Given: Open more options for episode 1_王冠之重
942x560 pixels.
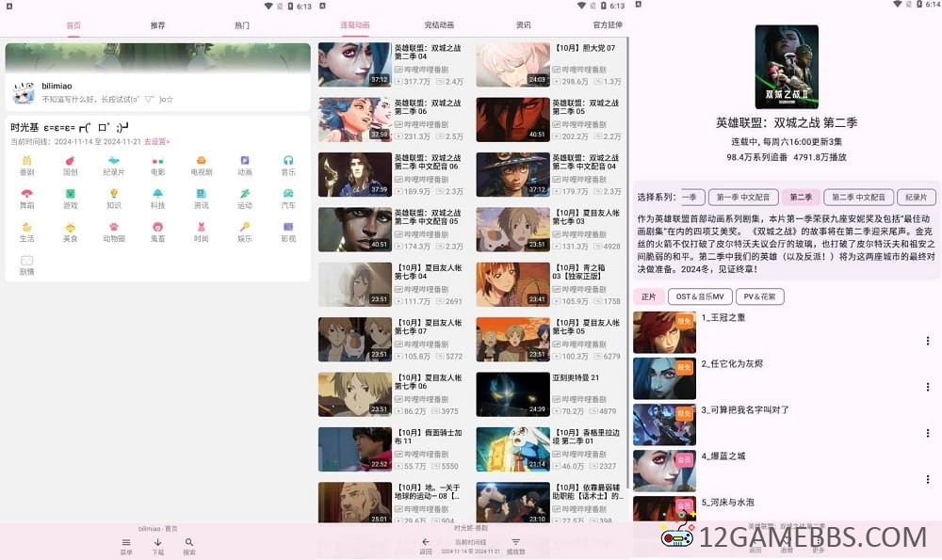Looking at the screenshot, I should tap(928, 341).
